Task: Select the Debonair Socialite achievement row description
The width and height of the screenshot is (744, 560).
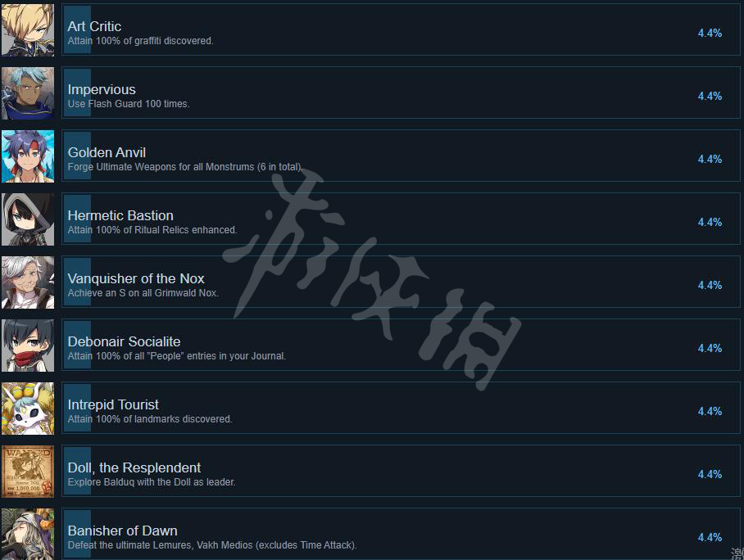Action: [177, 356]
